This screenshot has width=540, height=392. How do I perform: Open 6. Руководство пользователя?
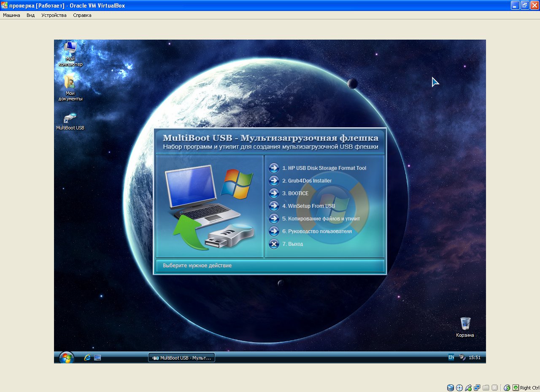(x=317, y=231)
